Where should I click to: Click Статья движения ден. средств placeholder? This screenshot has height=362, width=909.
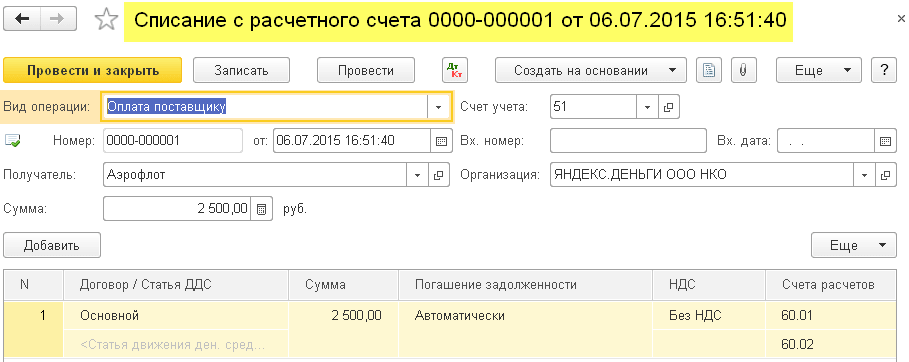176,345
